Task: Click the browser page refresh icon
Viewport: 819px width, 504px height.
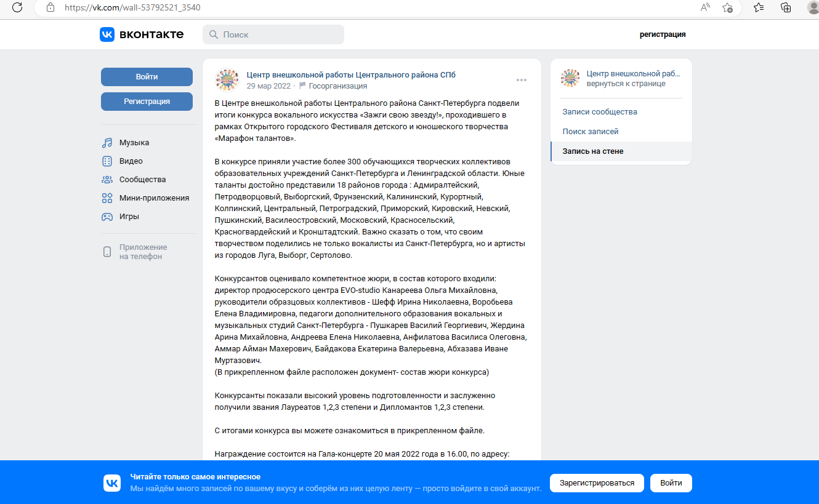Action: [18, 7]
